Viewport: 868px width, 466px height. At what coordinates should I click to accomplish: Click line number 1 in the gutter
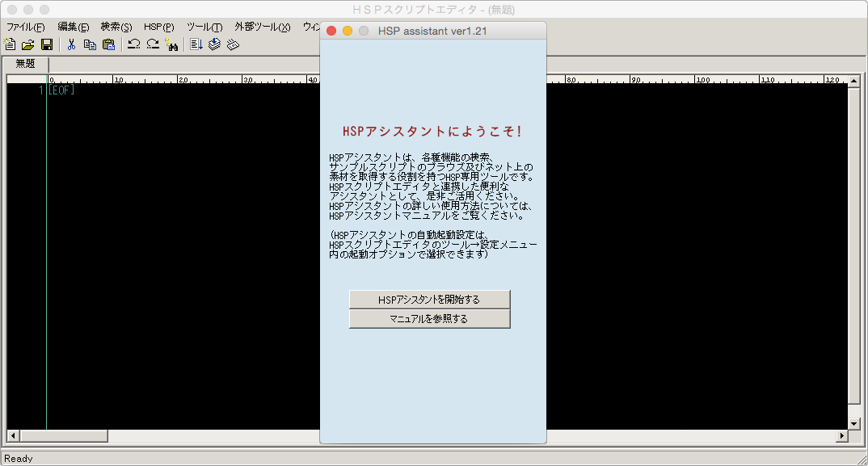coord(41,90)
